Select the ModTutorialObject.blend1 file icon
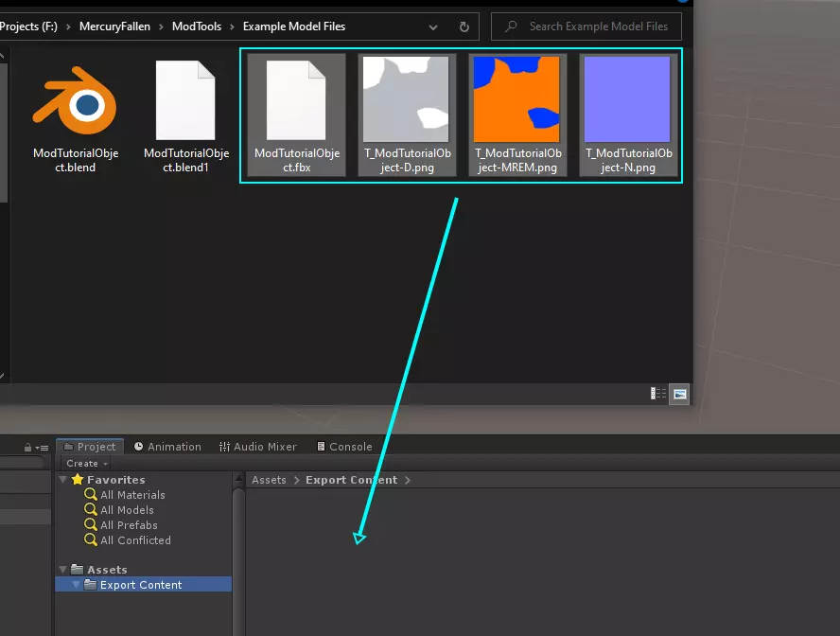The height and width of the screenshot is (636, 840). tap(185, 100)
